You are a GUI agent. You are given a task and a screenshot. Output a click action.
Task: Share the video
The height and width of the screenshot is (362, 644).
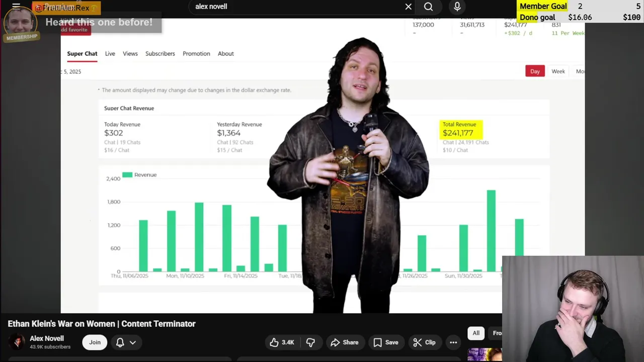click(345, 342)
